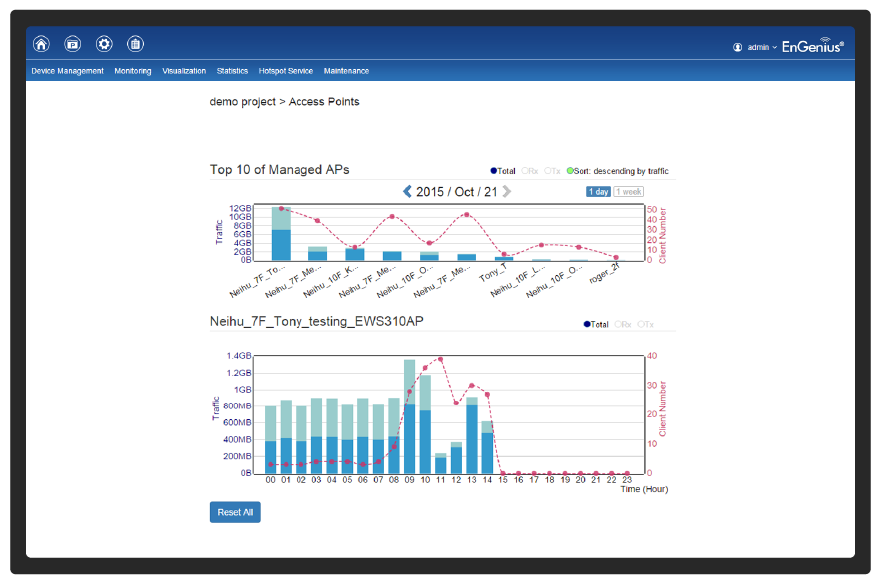This screenshot has height=580, width=880.
Task: Open the project icon next to Home
Action: (72, 44)
